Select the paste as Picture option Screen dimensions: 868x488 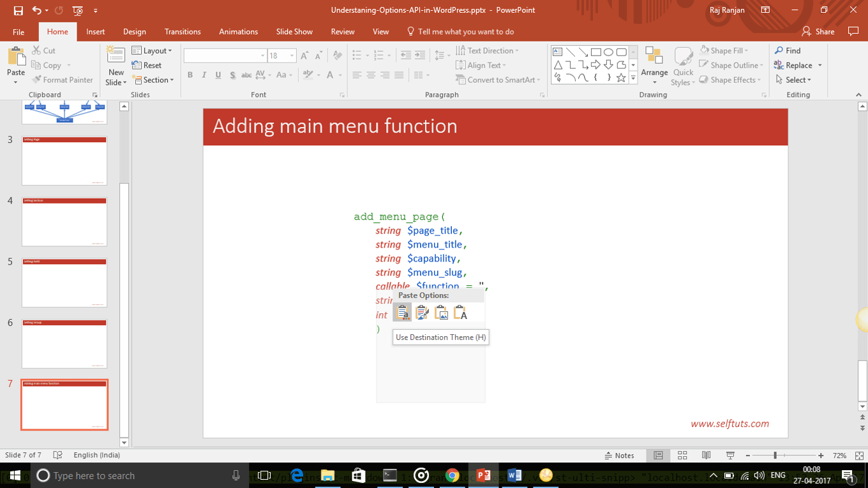click(x=441, y=313)
